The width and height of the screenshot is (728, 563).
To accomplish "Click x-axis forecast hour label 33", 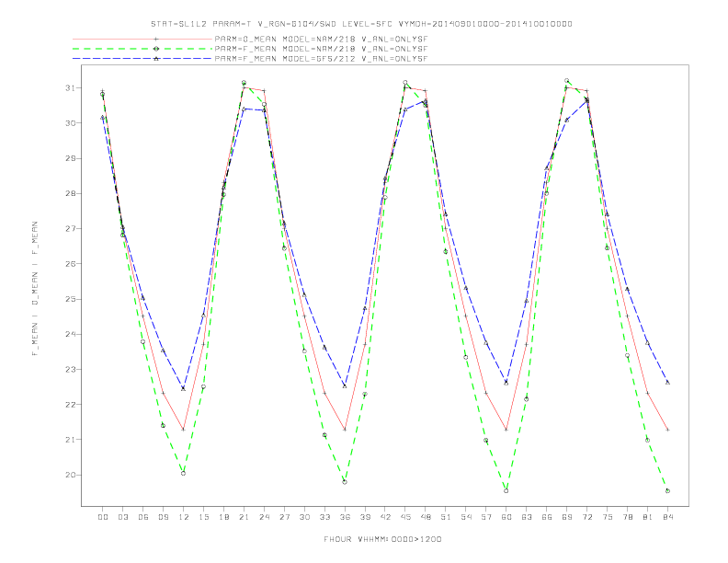I will pyautogui.click(x=324, y=517).
